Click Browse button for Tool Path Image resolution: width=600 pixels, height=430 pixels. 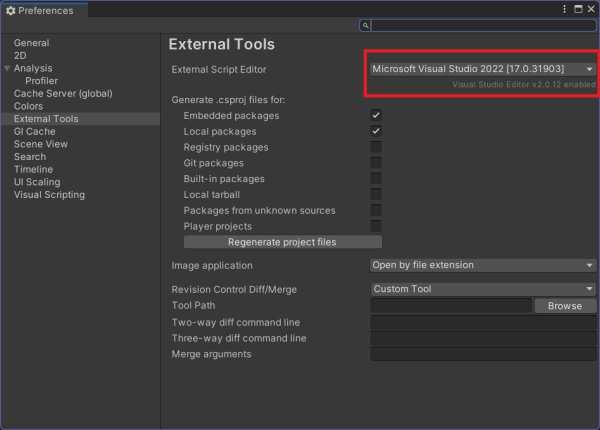(x=565, y=306)
